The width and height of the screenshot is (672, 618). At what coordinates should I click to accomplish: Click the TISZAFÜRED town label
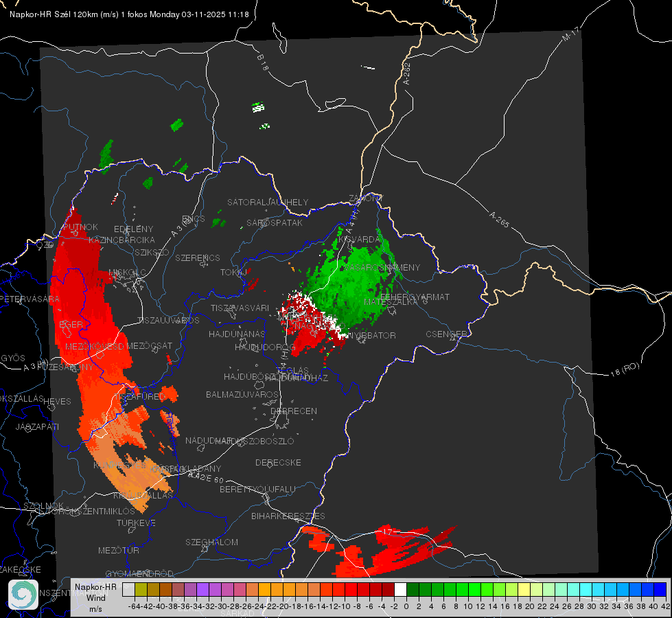coord(140,396)
